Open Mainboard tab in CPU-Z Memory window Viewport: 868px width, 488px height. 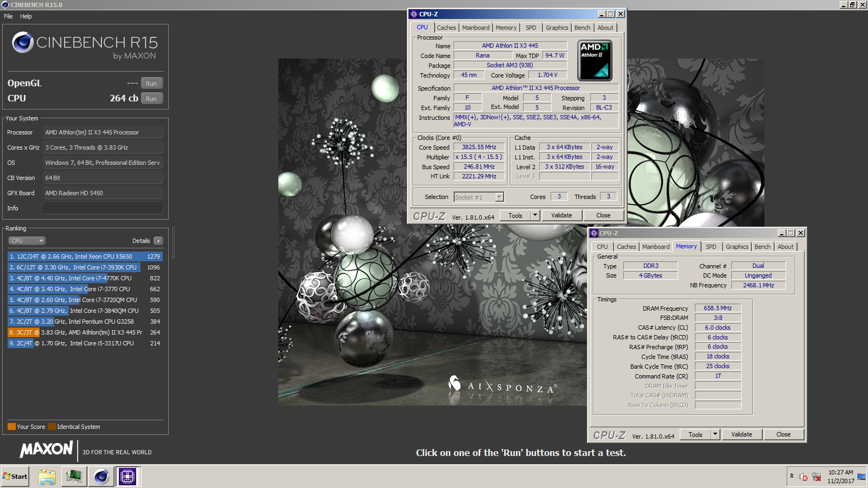pyautogui.click(x=656, y=247)
